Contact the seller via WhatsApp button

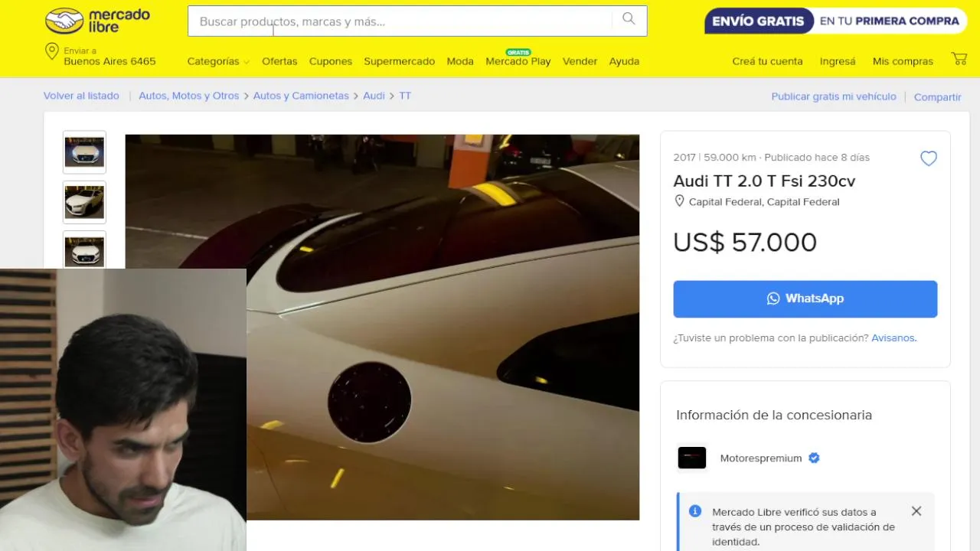805,298
